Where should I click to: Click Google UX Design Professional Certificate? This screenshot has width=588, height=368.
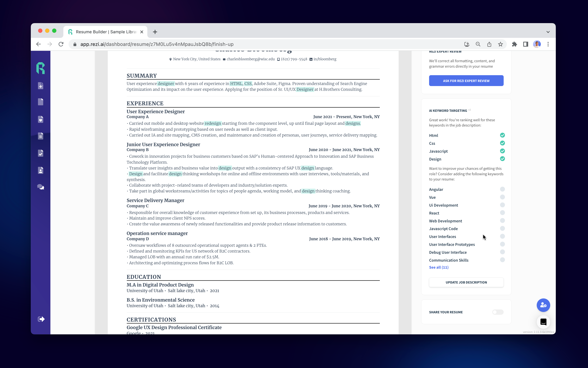point(174,328)
